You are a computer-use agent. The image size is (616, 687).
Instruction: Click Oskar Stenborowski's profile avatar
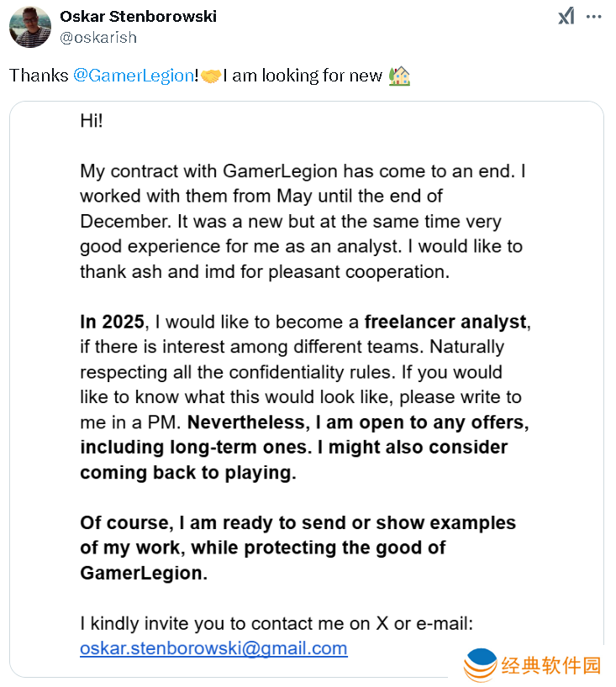30,26
